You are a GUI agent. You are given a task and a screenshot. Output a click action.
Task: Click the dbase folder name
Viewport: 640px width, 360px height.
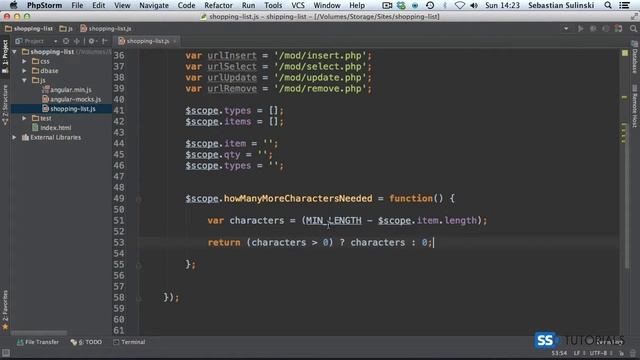[x=49, y=71]
